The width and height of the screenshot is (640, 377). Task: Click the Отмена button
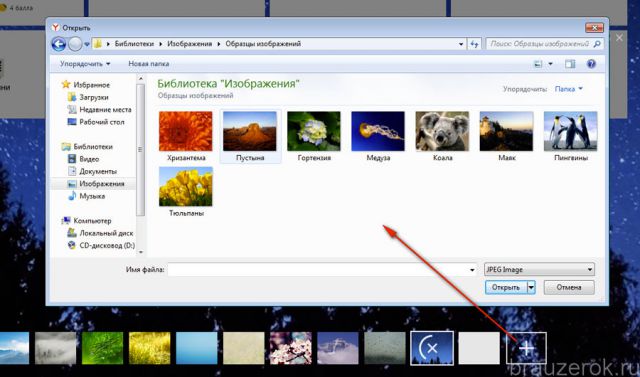(x=569, y=287)
